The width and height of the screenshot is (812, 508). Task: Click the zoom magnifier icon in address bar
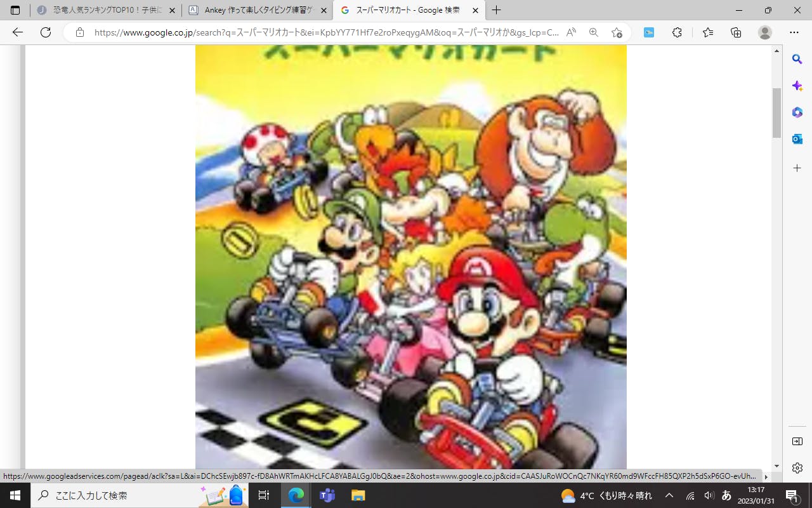594,32
